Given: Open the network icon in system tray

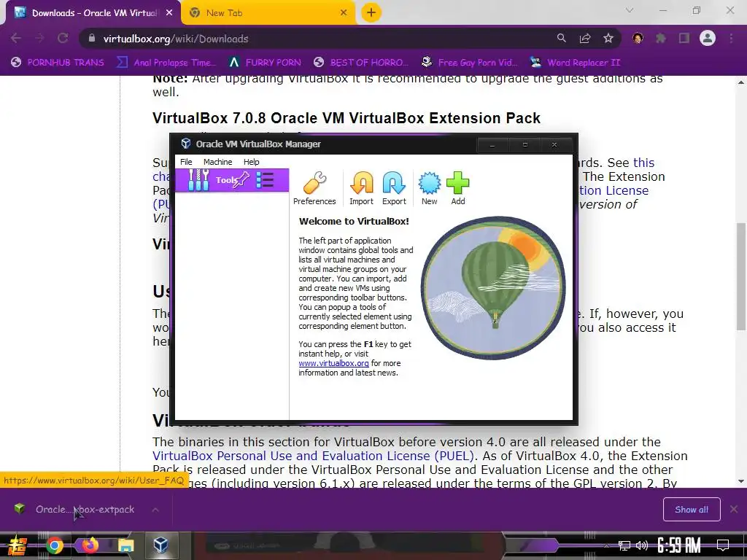Looking at the screenshot, I should pos(624,545).
